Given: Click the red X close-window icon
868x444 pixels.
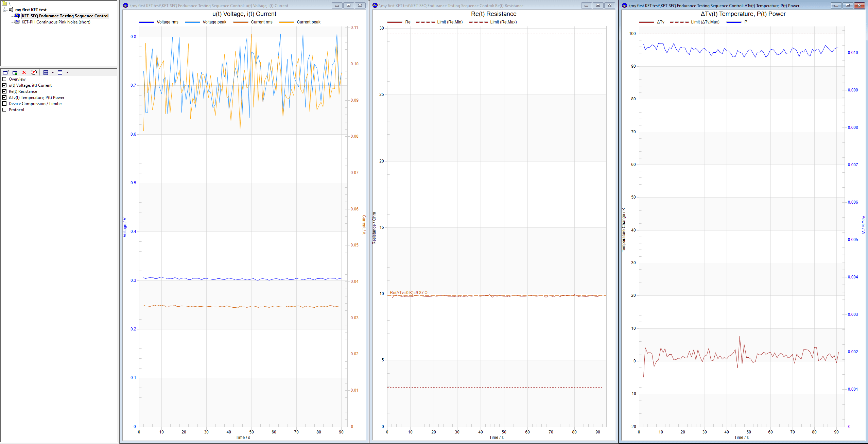Looking at the screenshot, I should point(24,72).
